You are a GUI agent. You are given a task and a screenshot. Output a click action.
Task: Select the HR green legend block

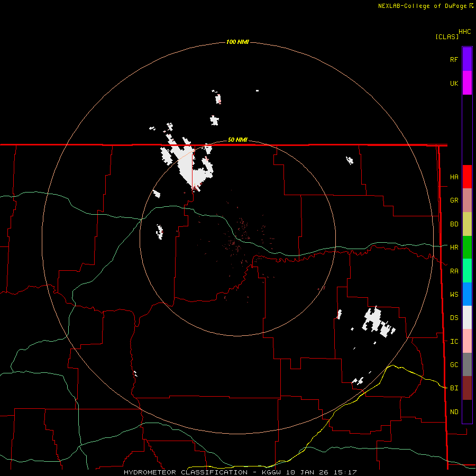[x=467, y=248]
